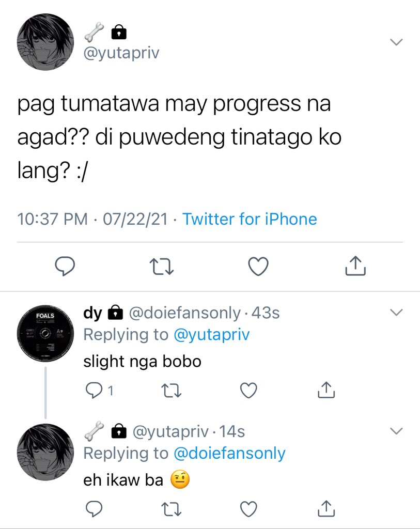
Task: Reply to the 'eh ikaw ba' tweet
Action: click(x=94, y=509)
